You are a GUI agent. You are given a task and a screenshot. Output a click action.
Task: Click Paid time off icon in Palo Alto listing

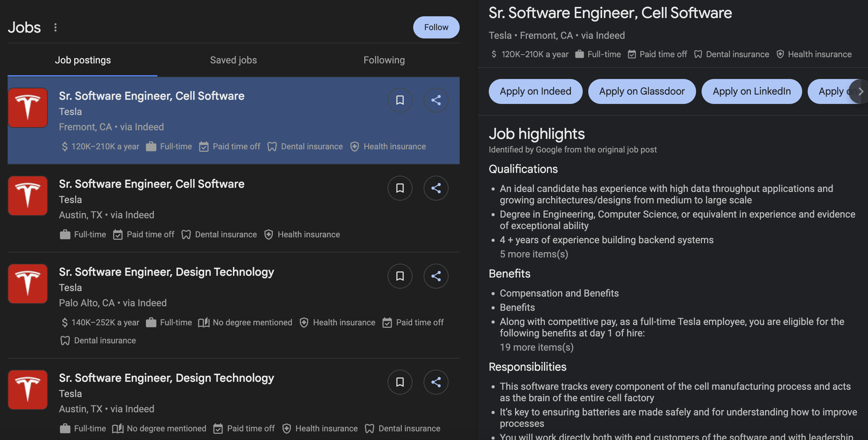pos(387,323)
